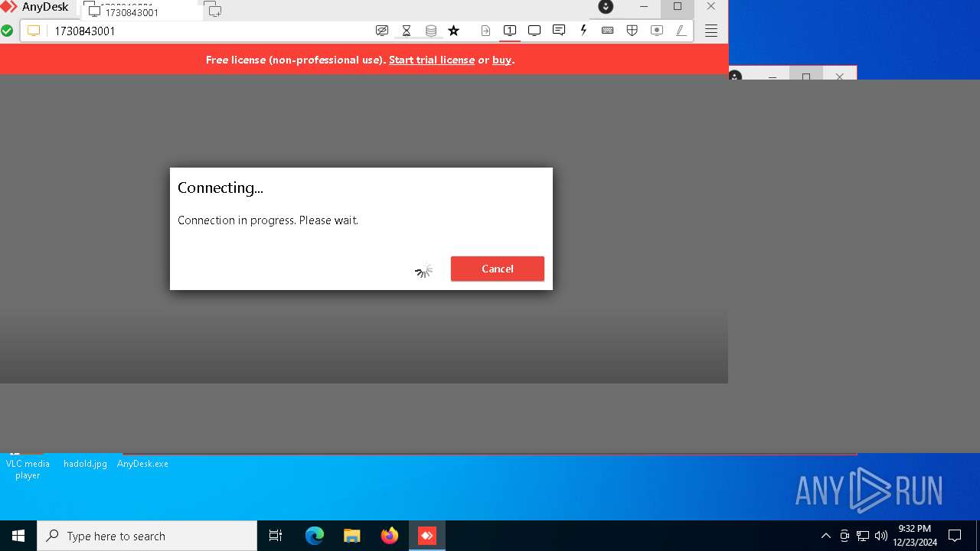Open Task View on the taskbar
The height and width of the screenshot is (551, 980).
[276, 536]
